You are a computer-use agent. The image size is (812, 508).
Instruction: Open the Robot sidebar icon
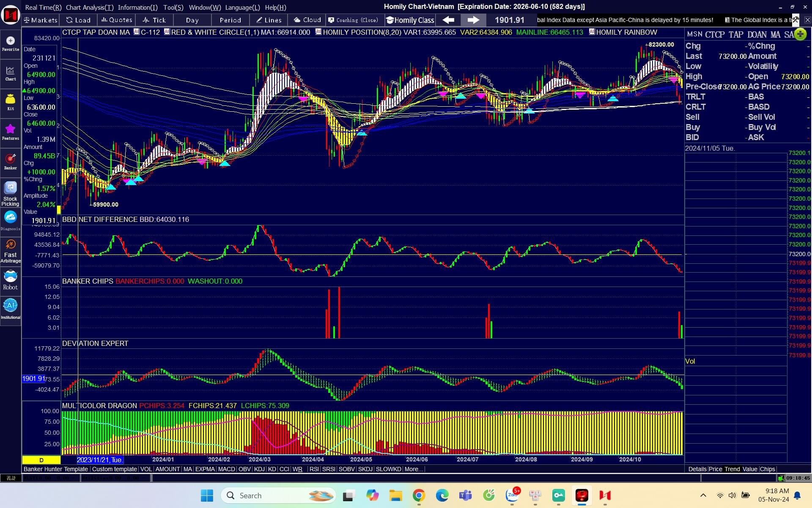click(11, 281)
